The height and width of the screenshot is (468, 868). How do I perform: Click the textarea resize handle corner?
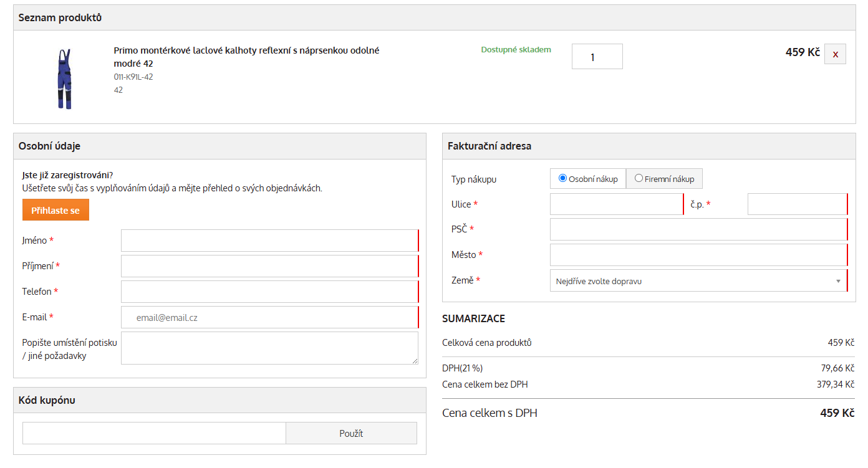pyautogui.click(x=415, y=361)
